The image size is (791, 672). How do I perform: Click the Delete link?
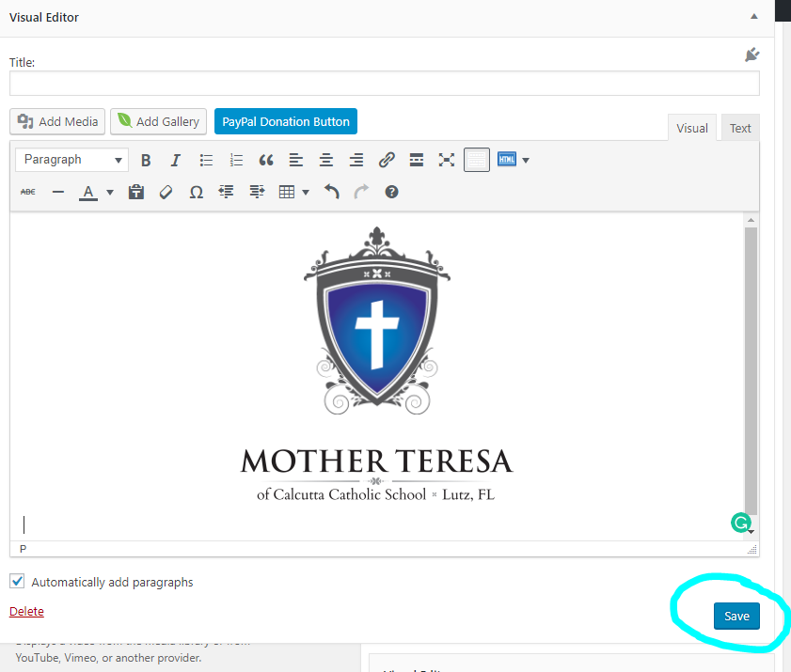(26, 611)
